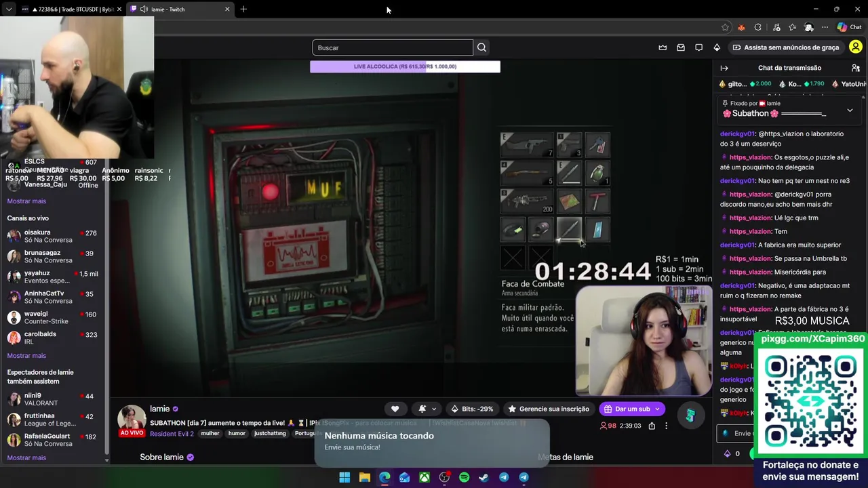This screenshot has width=868, height=488.
Task: Open RafaelaGoulart channel in sidebar
Action: tap(53, 441)
